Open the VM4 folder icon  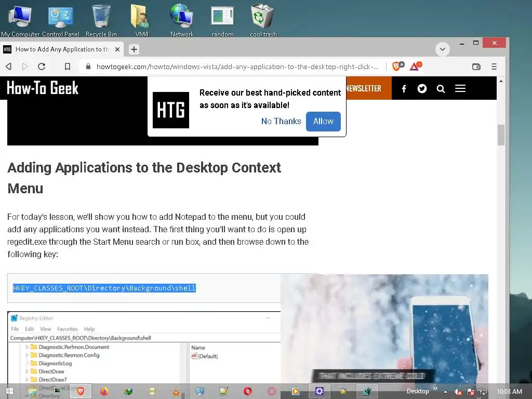coord(141,19)
